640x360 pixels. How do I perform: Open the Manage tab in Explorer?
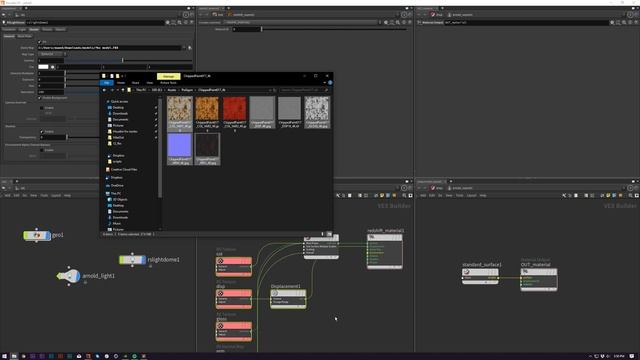tap(169, 76)
